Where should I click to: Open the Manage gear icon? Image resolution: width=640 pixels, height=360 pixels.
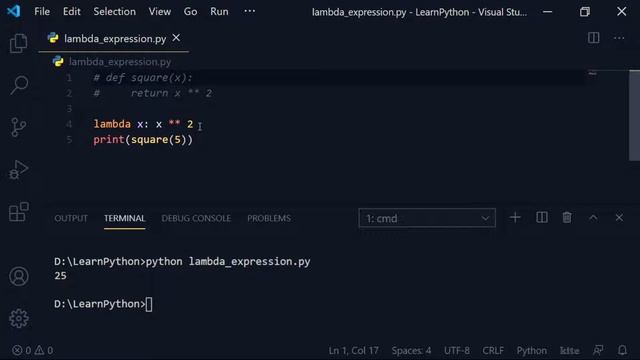[x=19, y=318]
